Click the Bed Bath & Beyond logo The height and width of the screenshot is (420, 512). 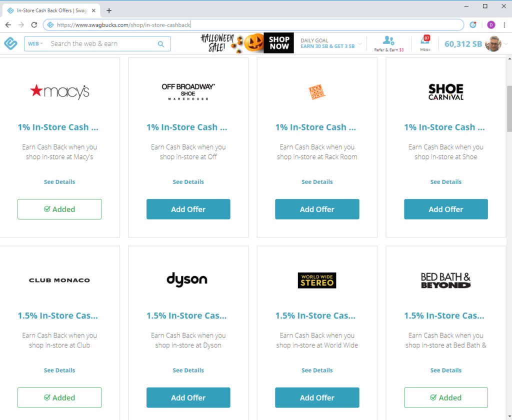(445, 280)
